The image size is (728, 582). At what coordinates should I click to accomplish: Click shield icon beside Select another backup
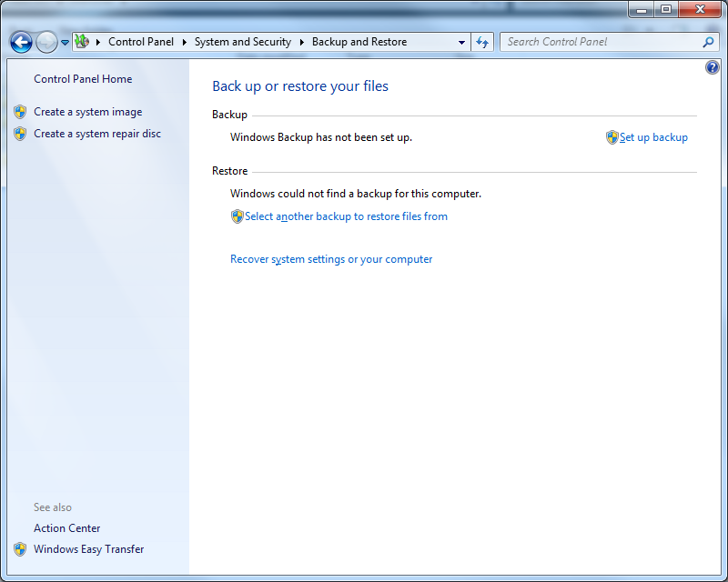pos(238,216)
